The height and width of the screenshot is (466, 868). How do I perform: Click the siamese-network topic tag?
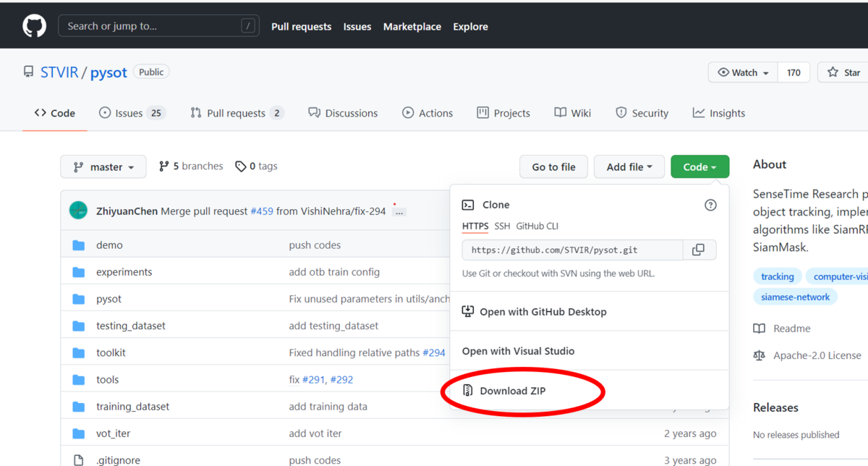(796, 297)
